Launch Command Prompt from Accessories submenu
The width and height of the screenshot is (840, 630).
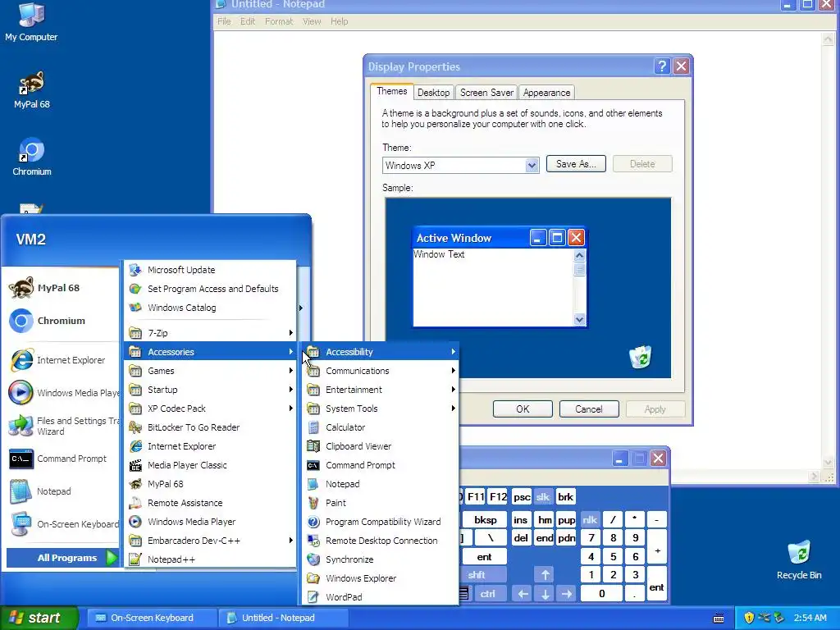[x=381, y=465]
